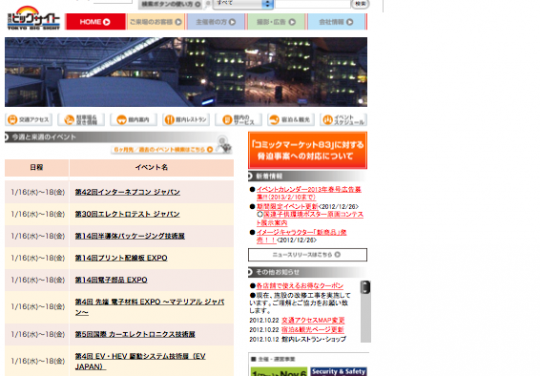Open the 宿泊&観光ページ更新 link
This screenshot has width=540, height=376.
point(313,330)
